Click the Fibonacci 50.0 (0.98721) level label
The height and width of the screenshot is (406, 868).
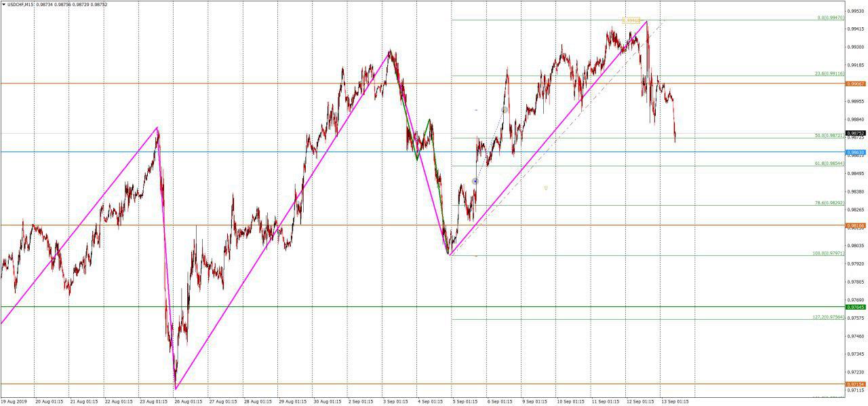click(829, 136)
